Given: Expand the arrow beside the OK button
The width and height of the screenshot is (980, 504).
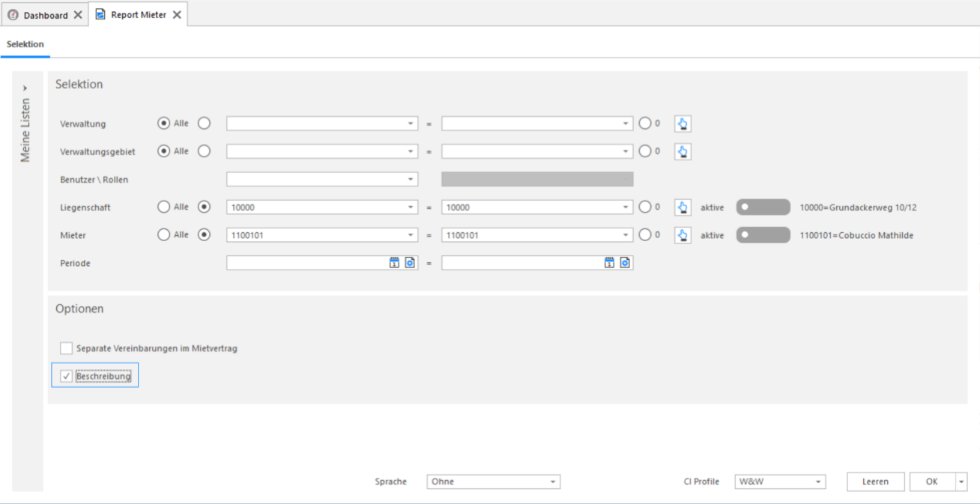Looking at the screenshot, I should pyautogui.click(x=961, y=482).
